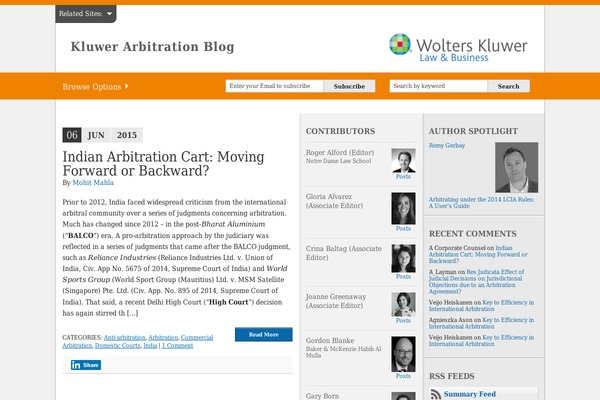Screen dimensions: 600x400
Task: Focus the Search by keyword field
Action: pyautogui.click(x=439, y=86)
